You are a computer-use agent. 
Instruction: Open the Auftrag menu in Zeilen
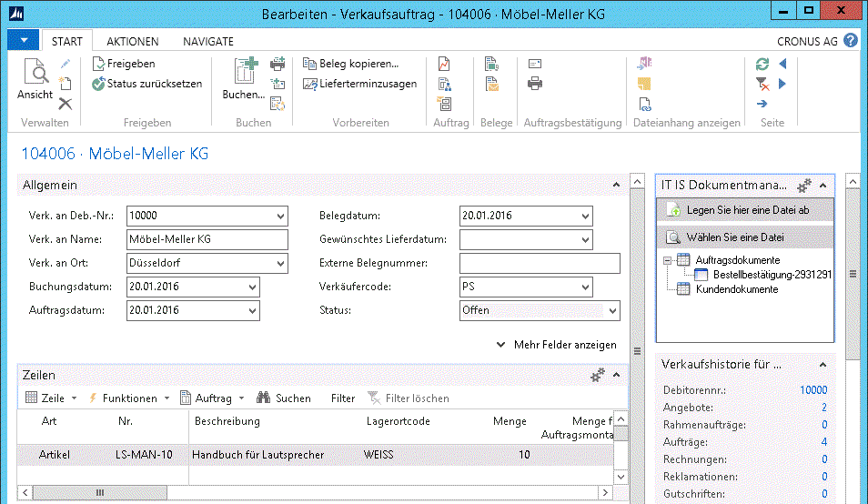click(x=213, y=398)
